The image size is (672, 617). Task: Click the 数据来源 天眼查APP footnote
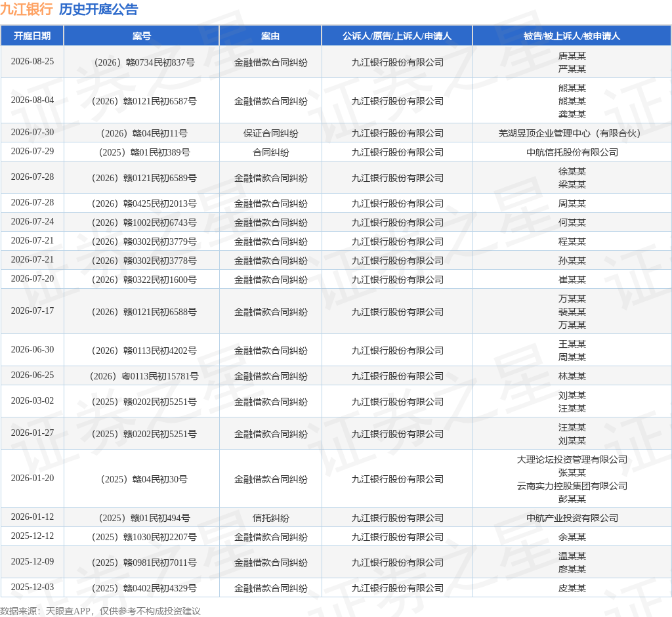[x=100, y=610]
